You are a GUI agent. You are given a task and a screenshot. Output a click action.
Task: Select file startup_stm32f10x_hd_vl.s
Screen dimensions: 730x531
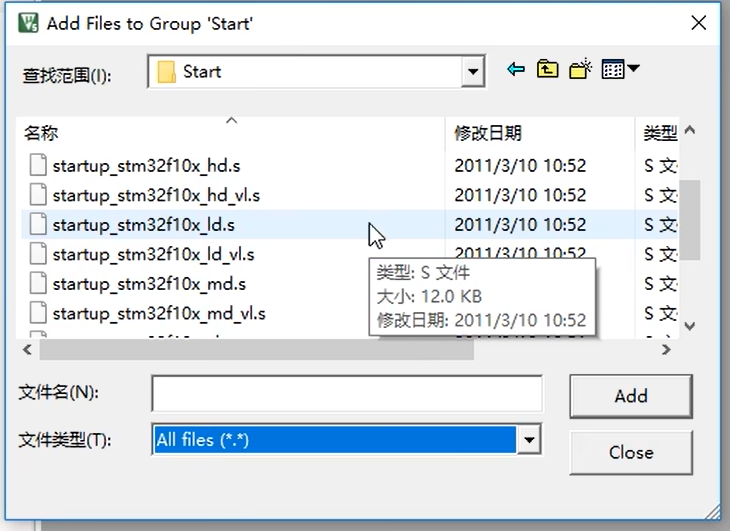156,195
